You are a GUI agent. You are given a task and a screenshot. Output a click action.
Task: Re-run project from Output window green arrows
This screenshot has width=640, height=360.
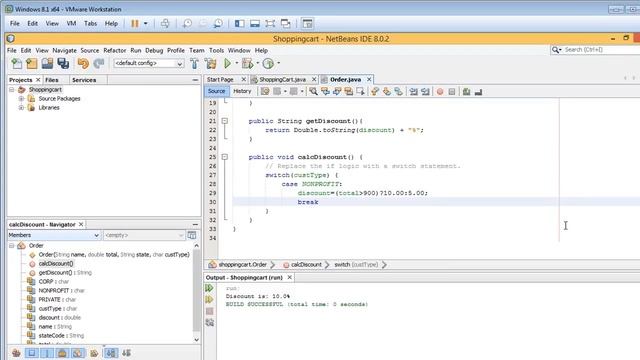tap(209, 288)
